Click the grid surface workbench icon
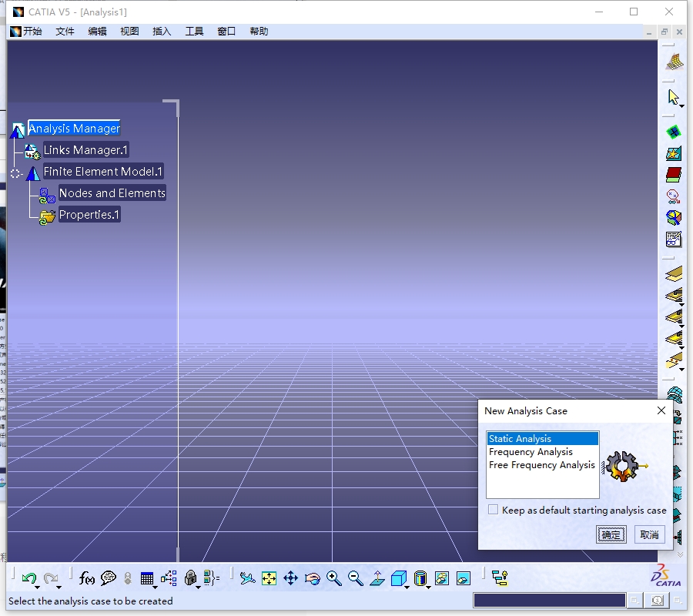Image resolution: width=693 pixels, height=616 pixels. (675, 62)
